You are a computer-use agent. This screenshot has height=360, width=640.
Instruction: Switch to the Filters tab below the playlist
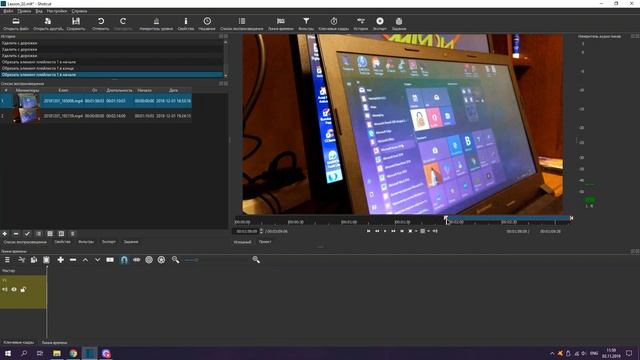pyautogui.click(x=86, y=242)
